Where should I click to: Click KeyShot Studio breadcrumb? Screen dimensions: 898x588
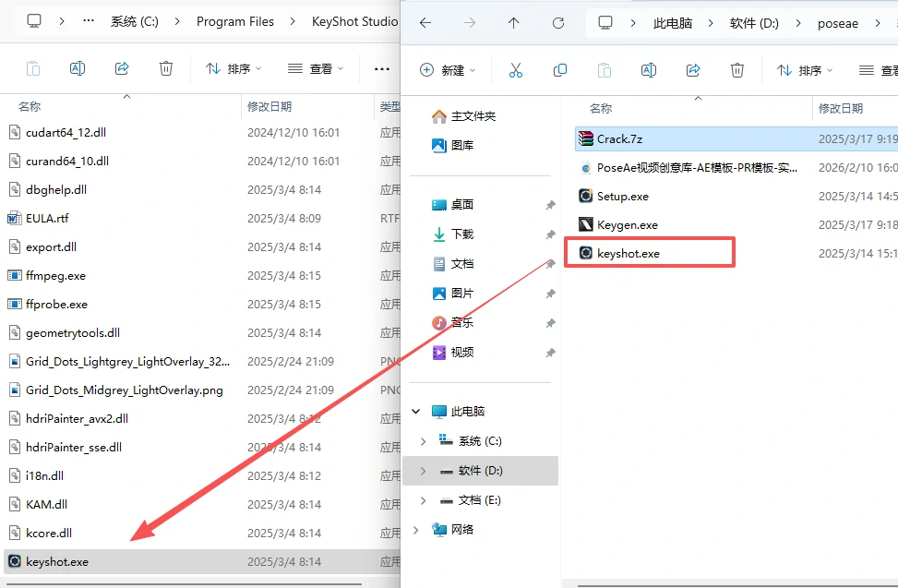pos(355,22)
